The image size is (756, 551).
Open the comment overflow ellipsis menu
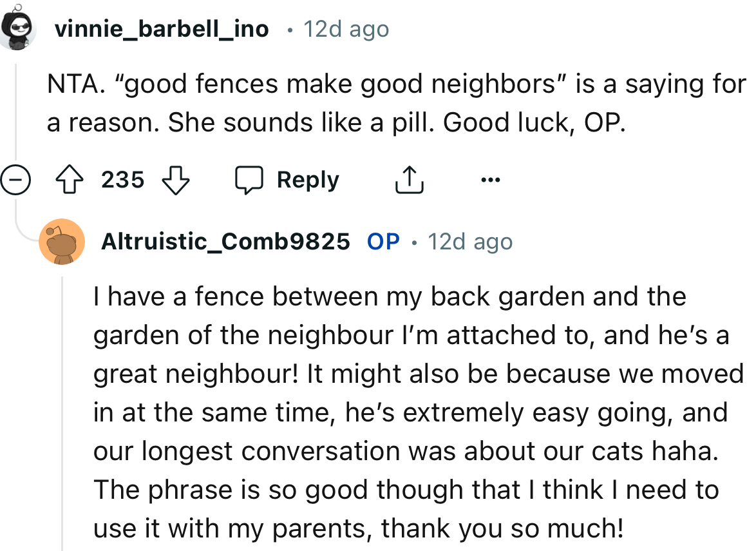point(490,180)
